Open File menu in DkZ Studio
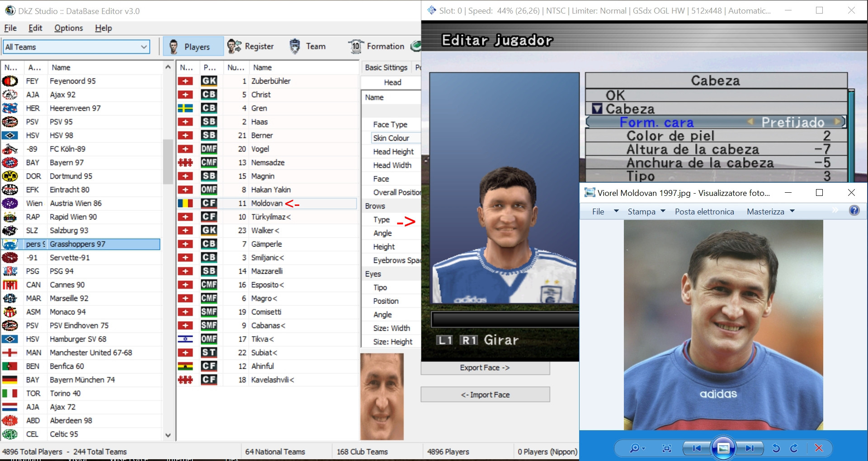 click(10, 28)
